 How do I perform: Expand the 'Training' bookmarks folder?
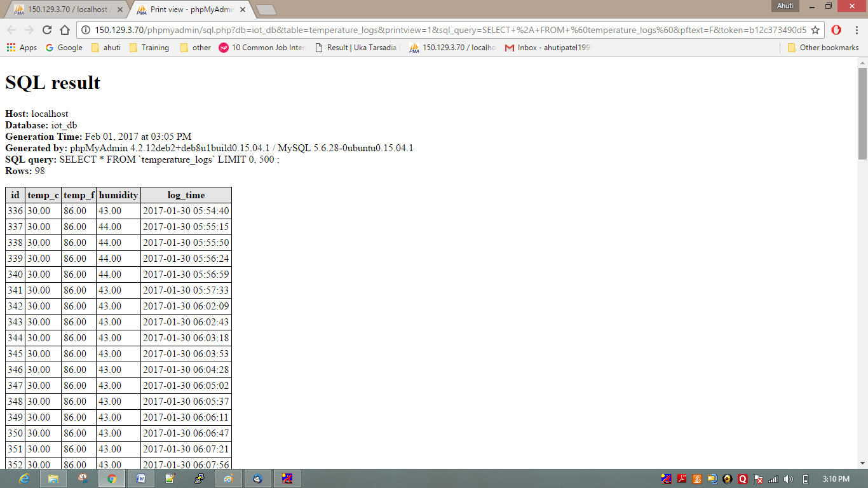click(149, 48)
